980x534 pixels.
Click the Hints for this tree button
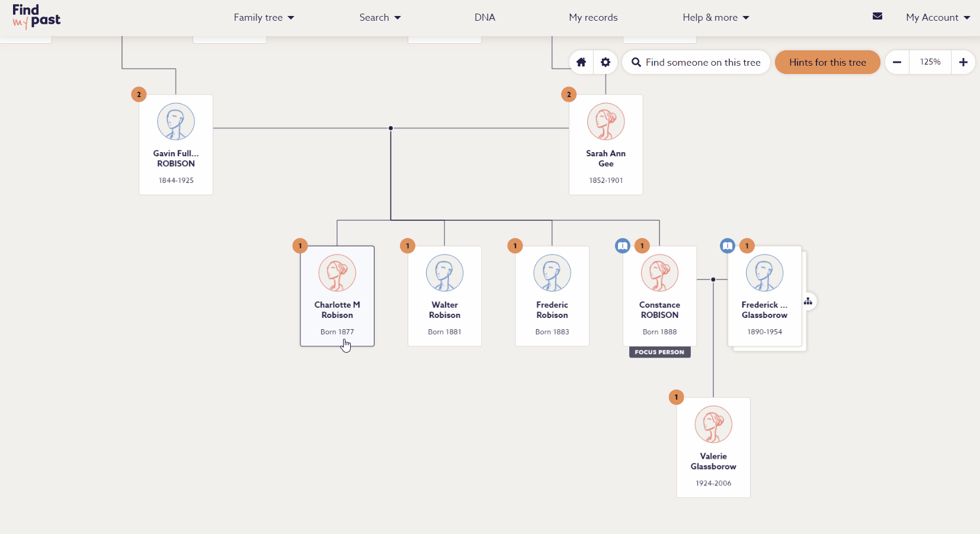827,62
